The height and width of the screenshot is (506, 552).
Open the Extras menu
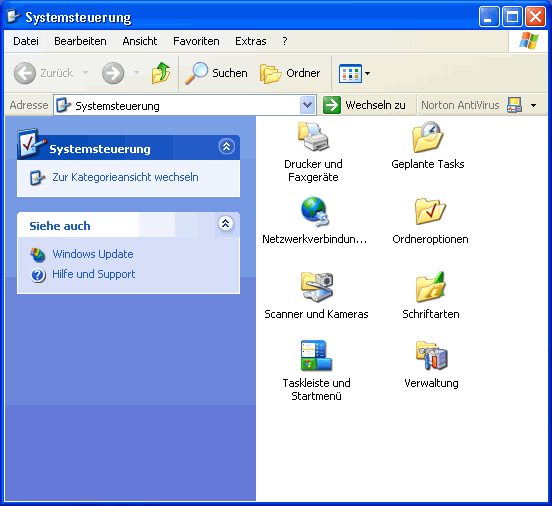tap(251, 41)
